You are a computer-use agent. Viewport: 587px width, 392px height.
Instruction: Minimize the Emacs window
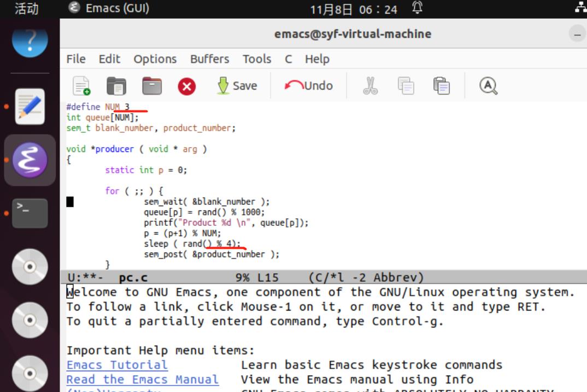point(578,34)
